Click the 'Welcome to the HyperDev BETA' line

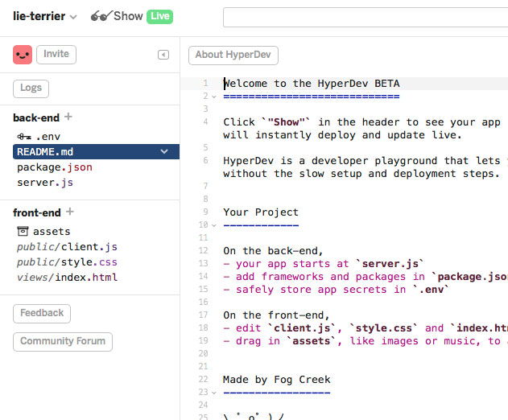tap(312, 84)
